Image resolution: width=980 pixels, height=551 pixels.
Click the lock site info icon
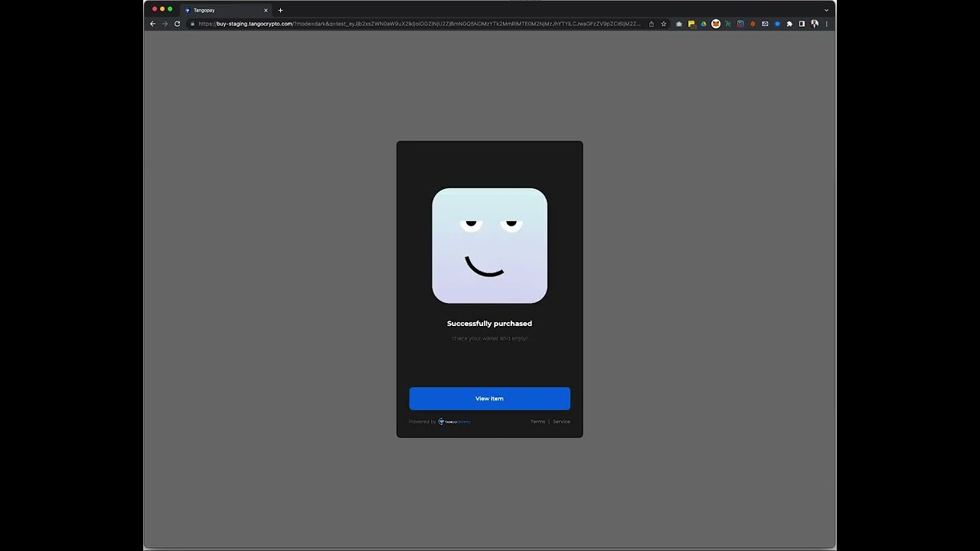(x=192, y=24)
